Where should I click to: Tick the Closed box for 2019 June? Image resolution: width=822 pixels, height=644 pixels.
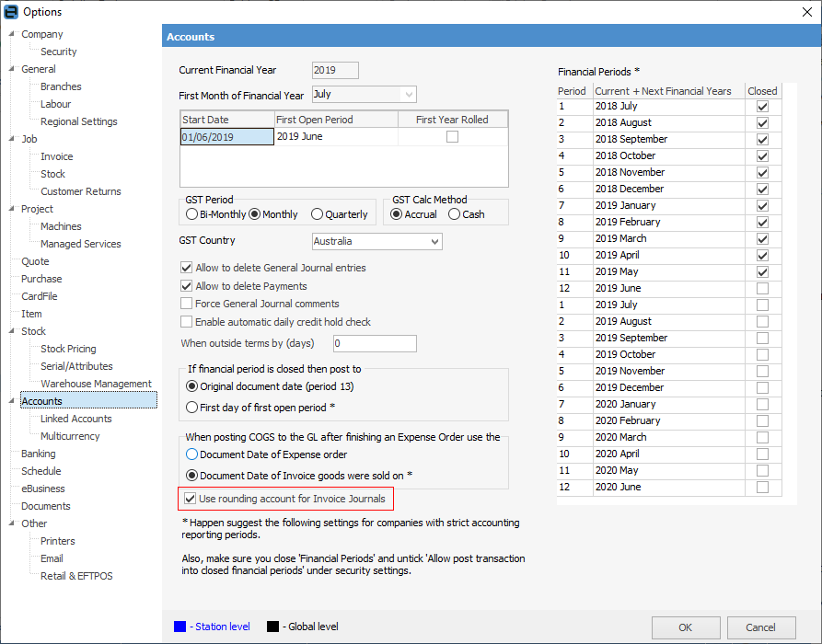[x=761, y=289]
